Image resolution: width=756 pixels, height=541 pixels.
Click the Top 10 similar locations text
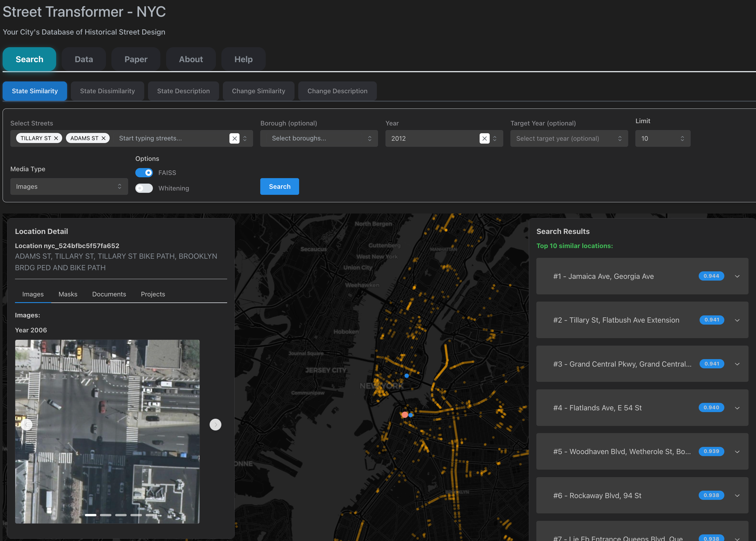click(574, 246)
